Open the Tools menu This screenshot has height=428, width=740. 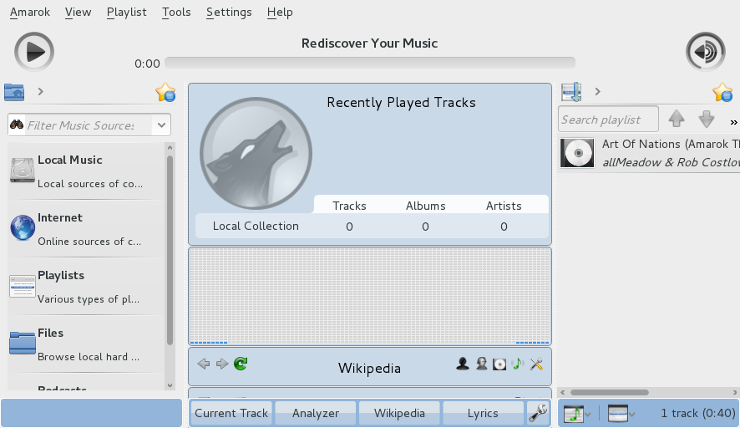click(x=176, y=12)
